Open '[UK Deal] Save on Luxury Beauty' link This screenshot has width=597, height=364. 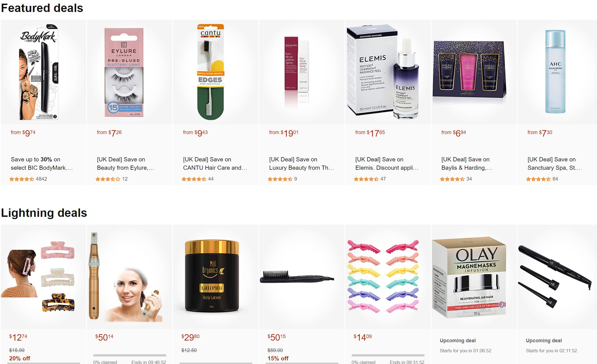pyautogui.click(x=302, y=164)
